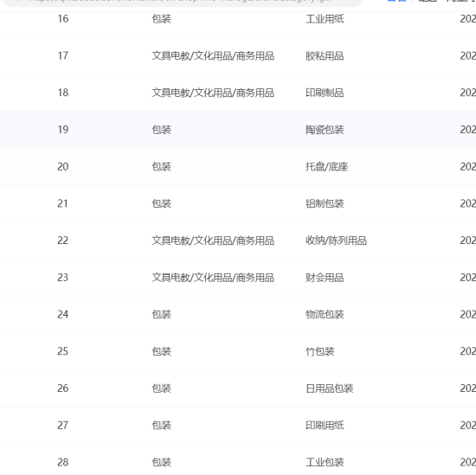
Task: Select 工业包装 in row 28
Action: 325,462
